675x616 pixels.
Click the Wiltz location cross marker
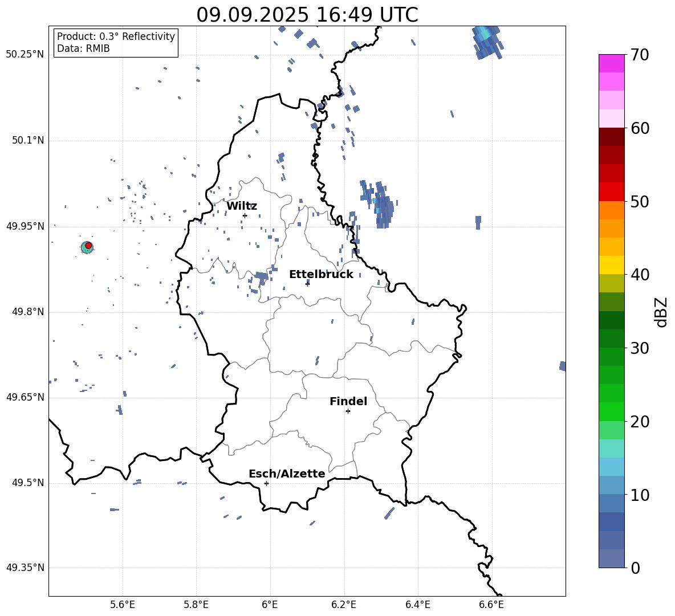pyautogui.click(x=245, y=215)
